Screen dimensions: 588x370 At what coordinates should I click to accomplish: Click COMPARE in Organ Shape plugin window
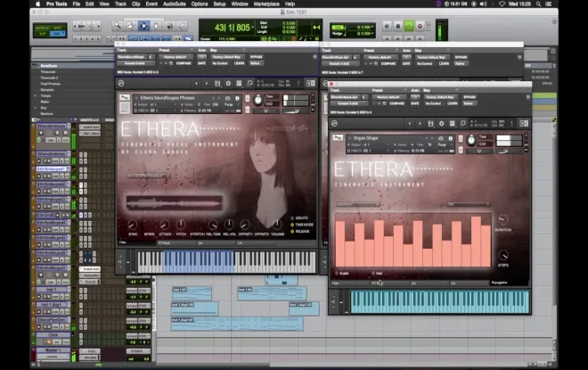click(396, 103)
